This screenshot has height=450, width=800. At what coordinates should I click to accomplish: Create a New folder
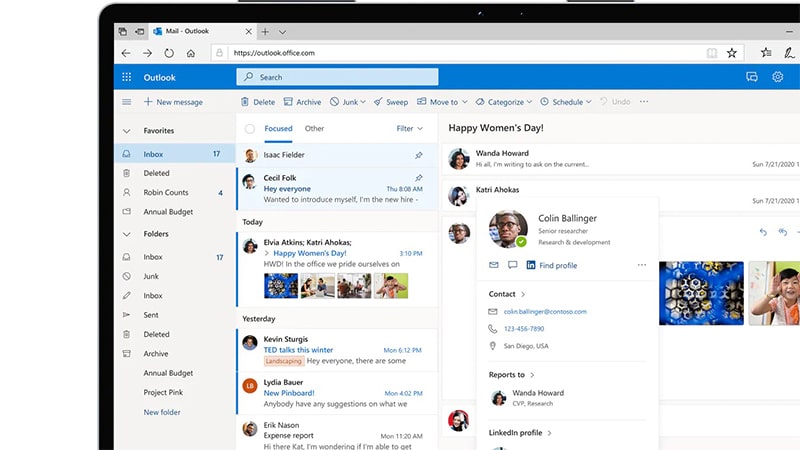click(162, 412)
